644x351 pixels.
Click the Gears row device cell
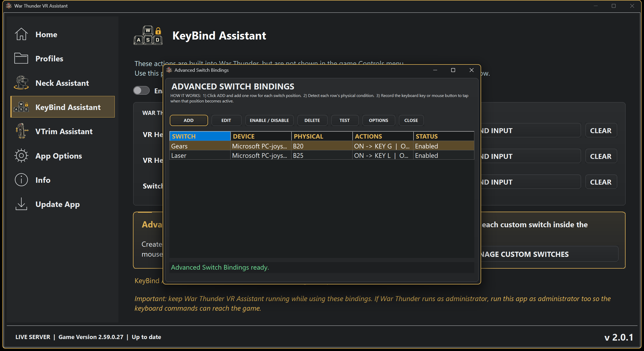[x=261, y=146]
